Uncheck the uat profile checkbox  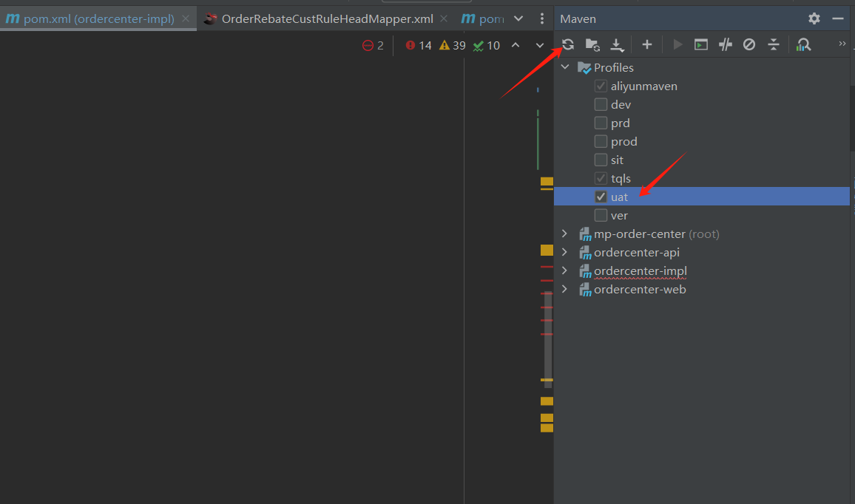[601, 197]
